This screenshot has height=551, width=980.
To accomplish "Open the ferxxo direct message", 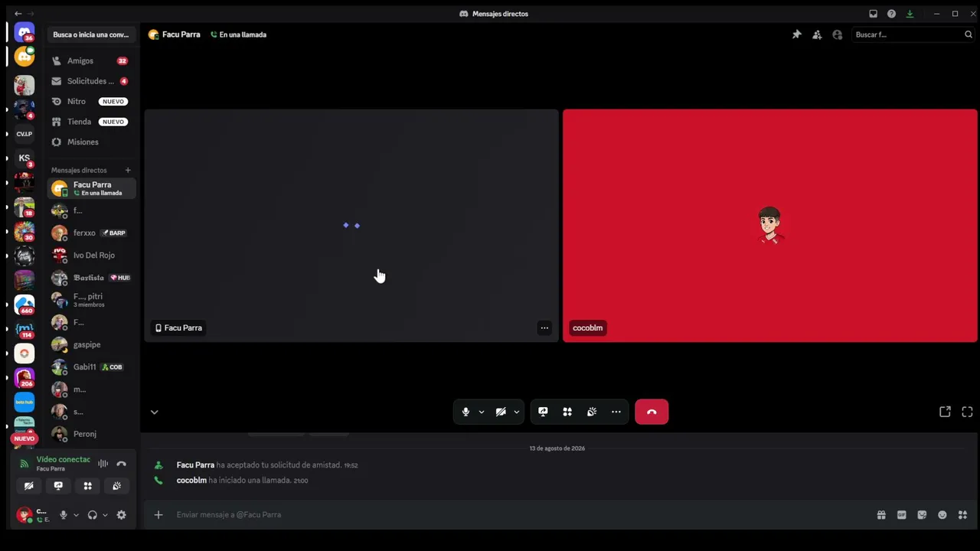I will [92, 233].
